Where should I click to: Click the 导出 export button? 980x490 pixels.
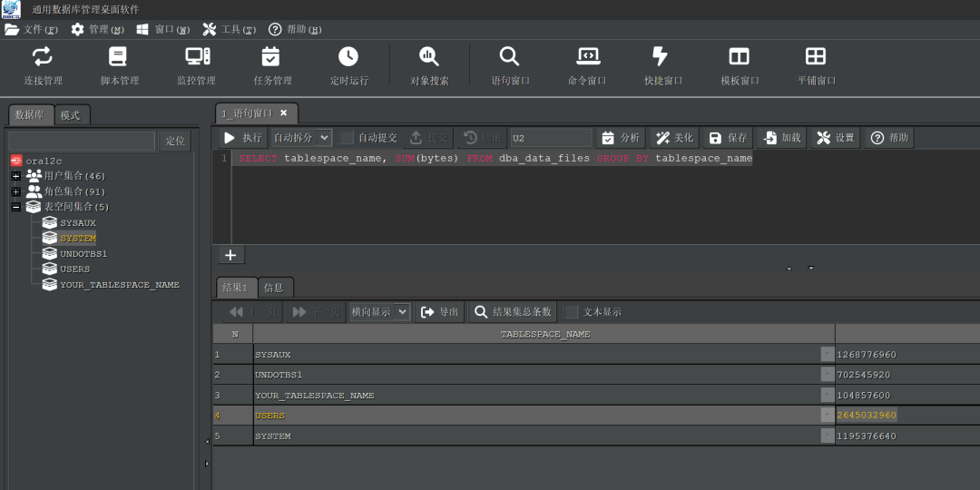pyautogui.click(x=440, y=311)
